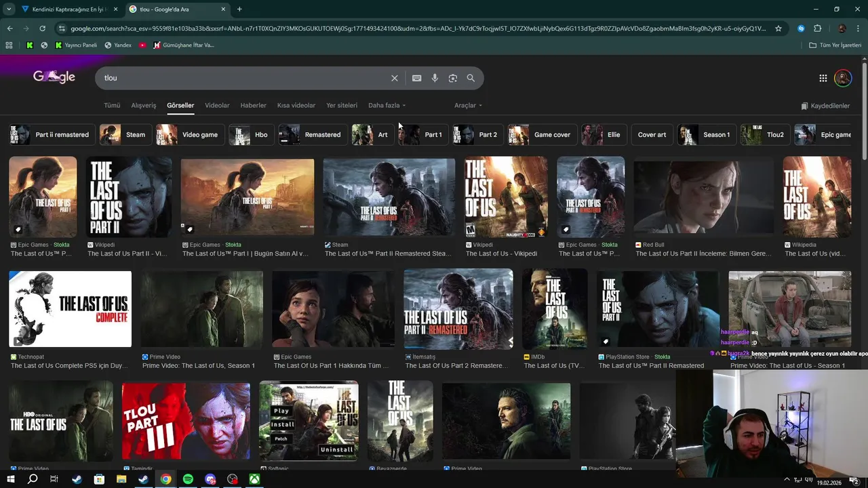Viewport: 868px width, 488px height.
Task: Filter by the 'Season 1' chip
Action: tap(707, 135)
